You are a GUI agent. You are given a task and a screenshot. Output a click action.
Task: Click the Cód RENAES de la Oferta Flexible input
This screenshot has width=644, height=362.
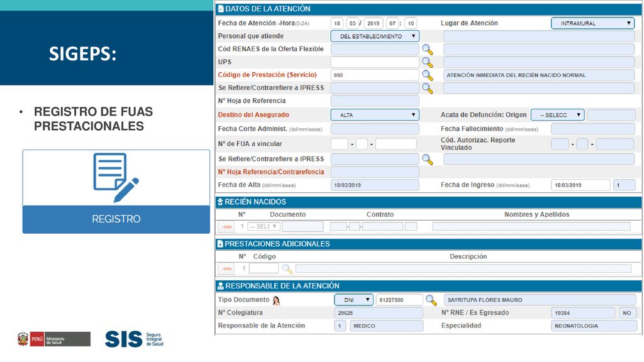[375, 49]
